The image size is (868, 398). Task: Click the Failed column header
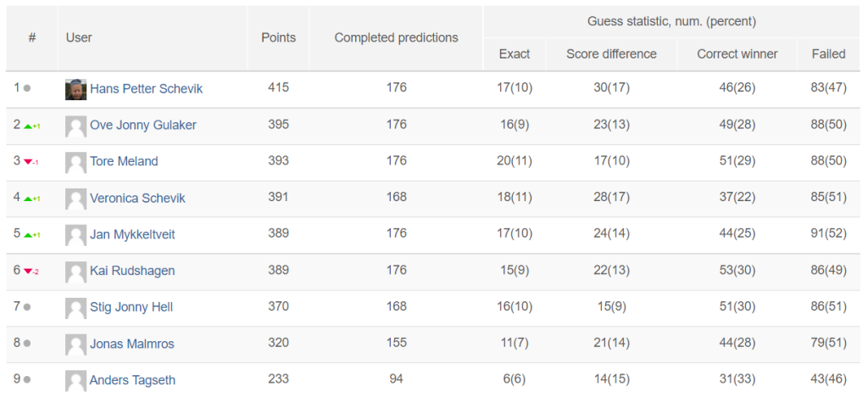829,53
